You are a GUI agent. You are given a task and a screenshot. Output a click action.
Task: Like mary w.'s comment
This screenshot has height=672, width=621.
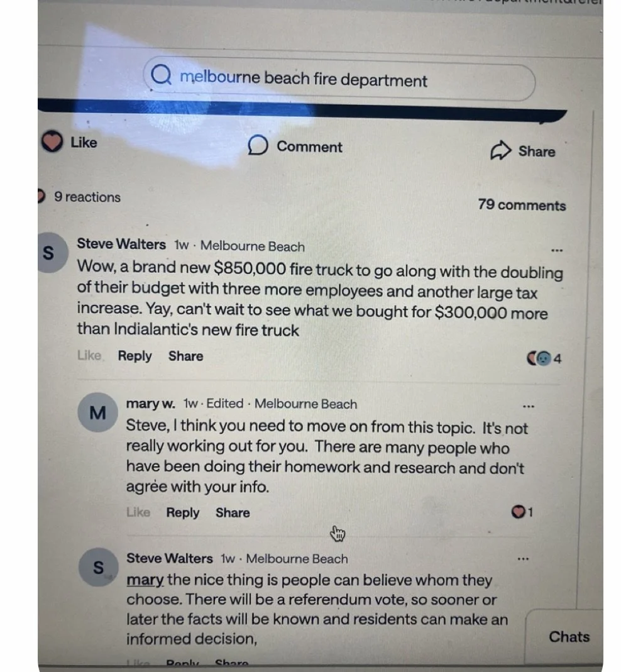pyautogui.click(x=138, y=512)
